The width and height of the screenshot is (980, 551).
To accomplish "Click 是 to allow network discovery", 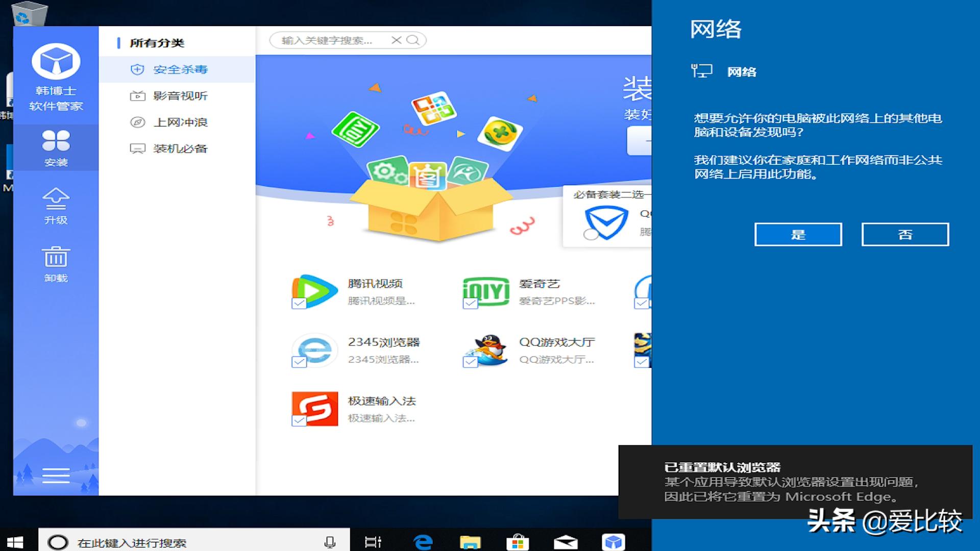I will (798, 235).
